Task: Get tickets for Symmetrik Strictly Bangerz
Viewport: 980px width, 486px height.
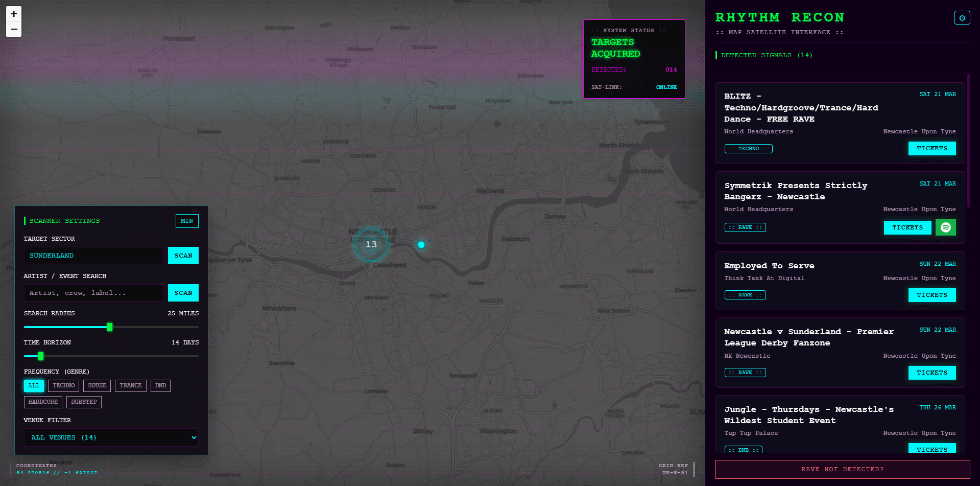Action: [x=907, y=227]
